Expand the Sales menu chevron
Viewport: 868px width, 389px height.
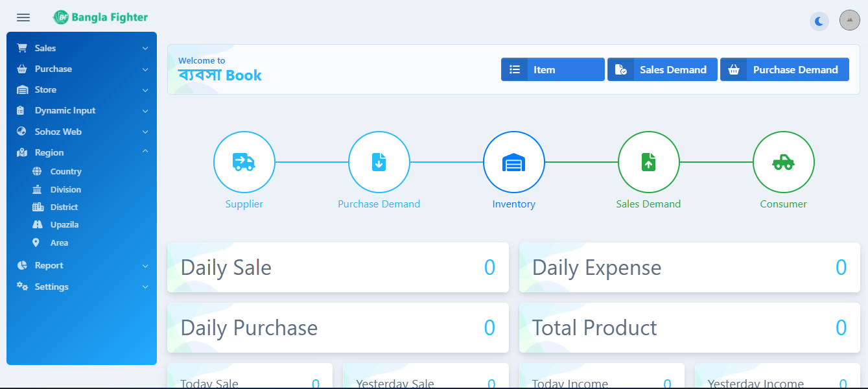pyautogui.click(x=145, y=49)
